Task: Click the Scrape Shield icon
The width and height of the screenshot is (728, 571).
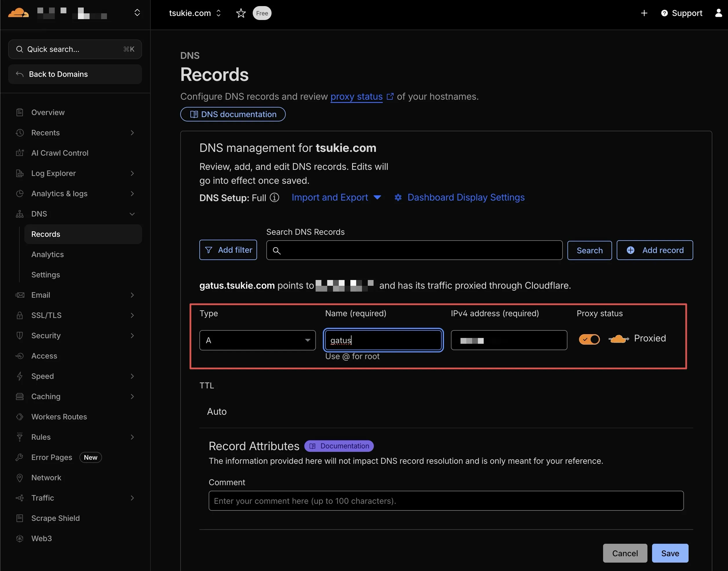Action: click(20, 518)
